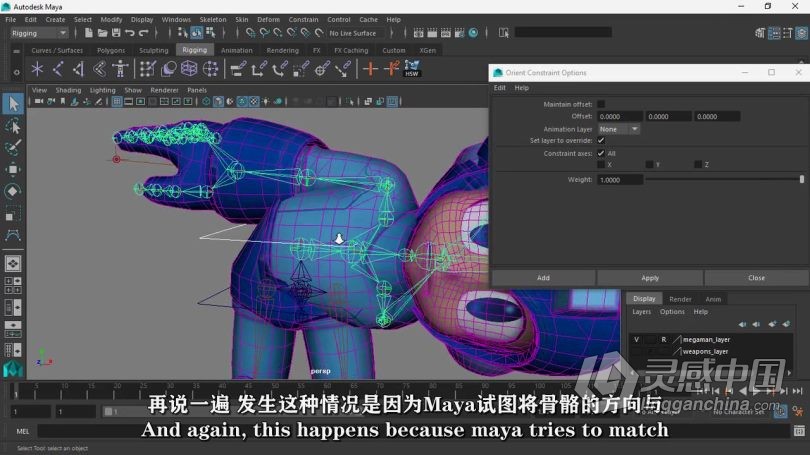Screen dimensions: 810x455
Task: Open the Skeleton menu
Action: click(213, 20)
